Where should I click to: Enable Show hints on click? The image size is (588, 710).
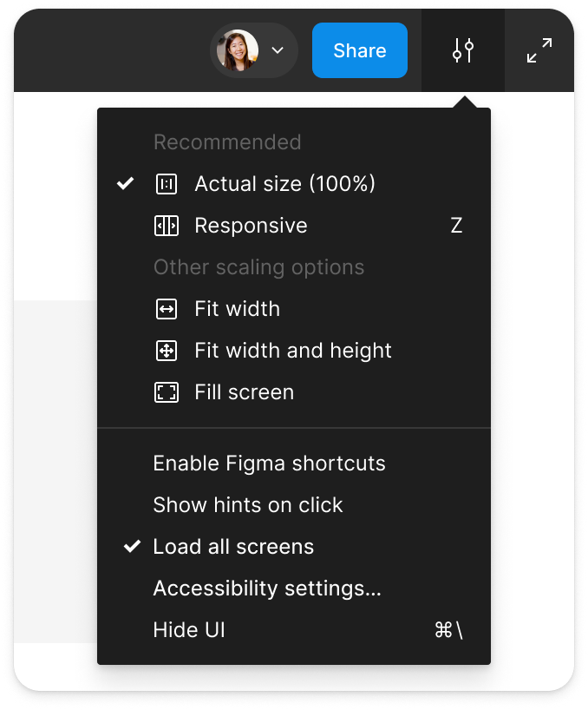(247, 504)
